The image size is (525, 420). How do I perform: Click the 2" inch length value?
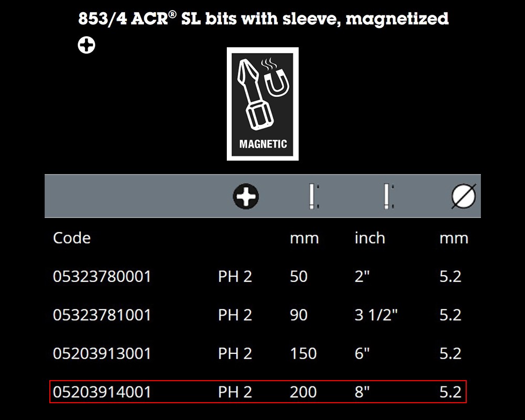(x=362, y=277)
